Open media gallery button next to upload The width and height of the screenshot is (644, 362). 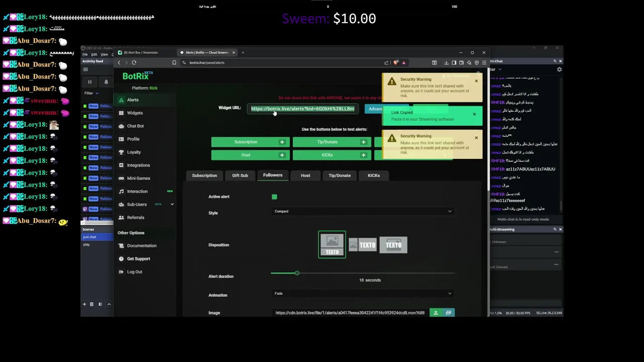pyautogui.click(x=448, y=313)
